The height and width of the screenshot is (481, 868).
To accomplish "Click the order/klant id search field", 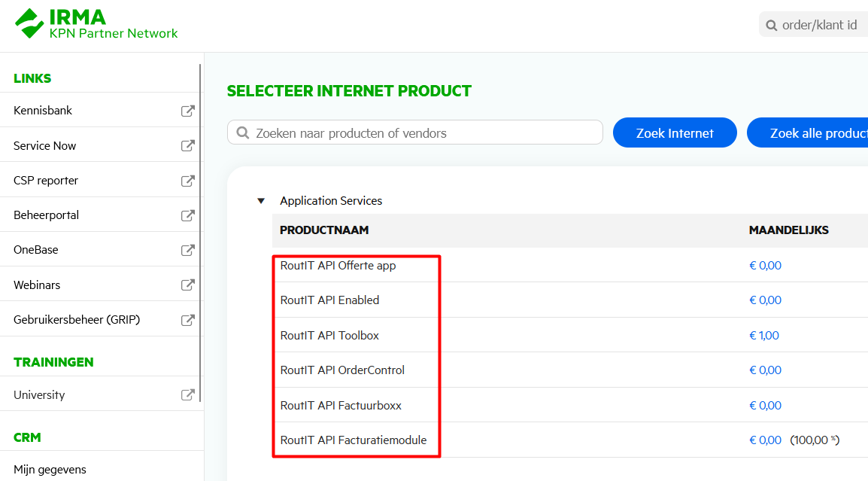I will [820, 25].
